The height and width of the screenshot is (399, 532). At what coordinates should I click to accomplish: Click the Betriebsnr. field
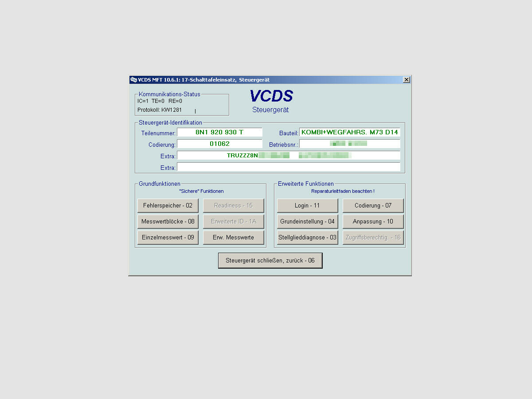point(350,144)
